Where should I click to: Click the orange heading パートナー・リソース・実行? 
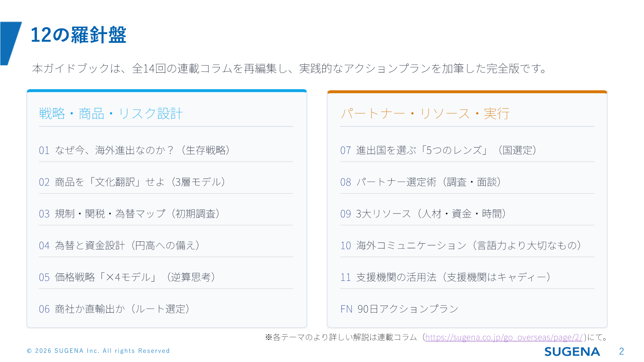point(425,114)
